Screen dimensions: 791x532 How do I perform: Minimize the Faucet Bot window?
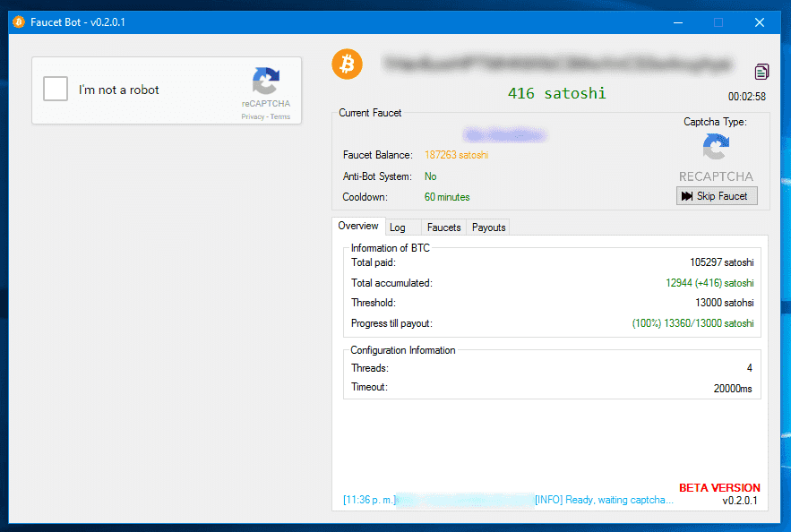pos(676,21)
